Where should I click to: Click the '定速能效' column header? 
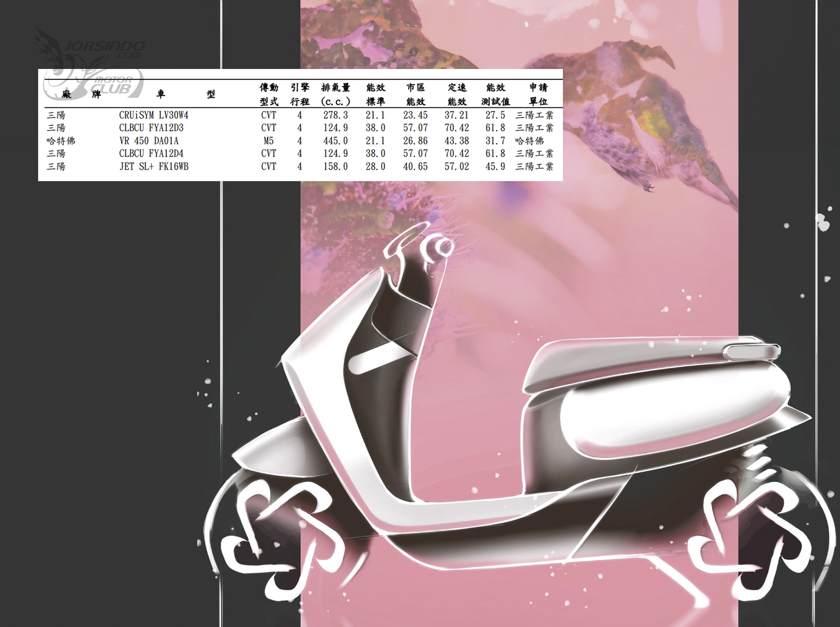[457, 94]
